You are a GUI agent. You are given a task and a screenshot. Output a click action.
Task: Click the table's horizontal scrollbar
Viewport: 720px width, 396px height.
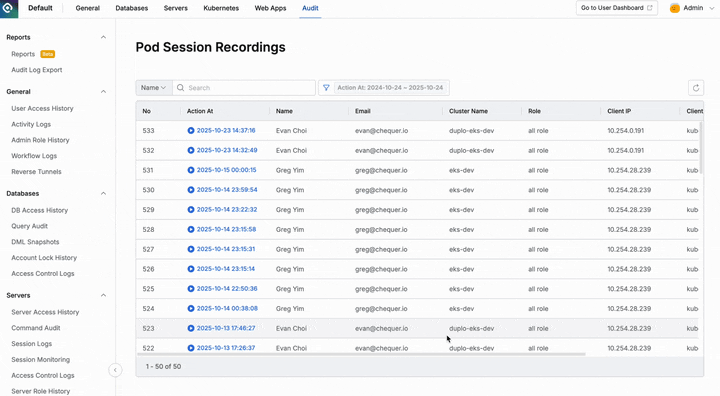[x=360, y=354]
